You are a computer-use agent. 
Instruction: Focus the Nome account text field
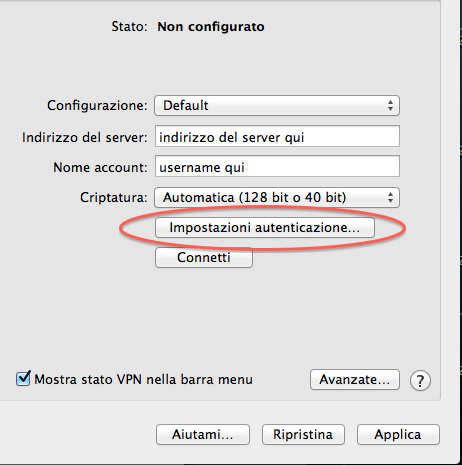coord(277,166)
